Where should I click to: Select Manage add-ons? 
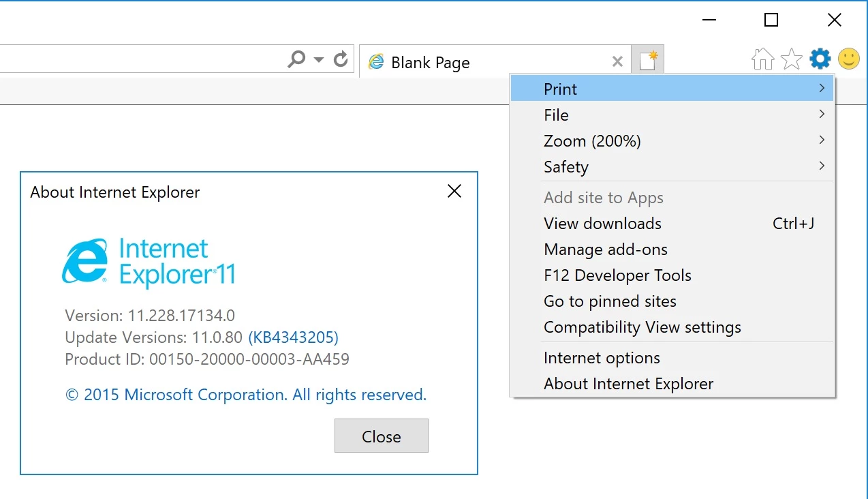tap(672, 249)
